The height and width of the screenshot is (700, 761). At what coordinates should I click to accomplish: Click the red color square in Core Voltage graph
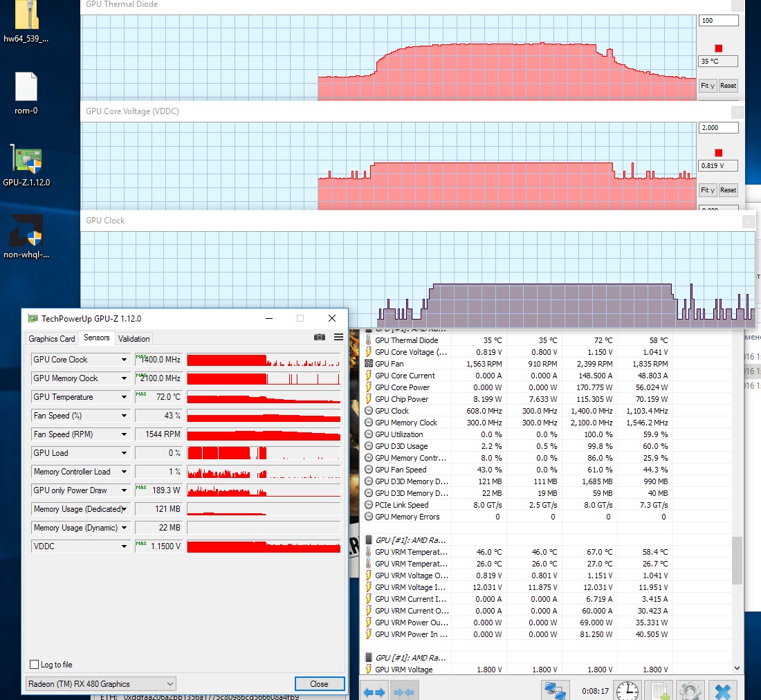[719, 153]
